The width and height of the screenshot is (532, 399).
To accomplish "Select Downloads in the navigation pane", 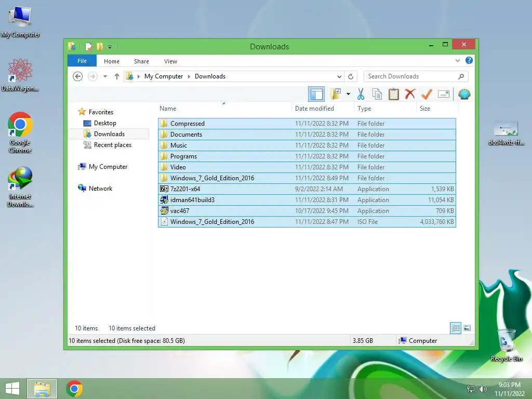I will [109, 134].
